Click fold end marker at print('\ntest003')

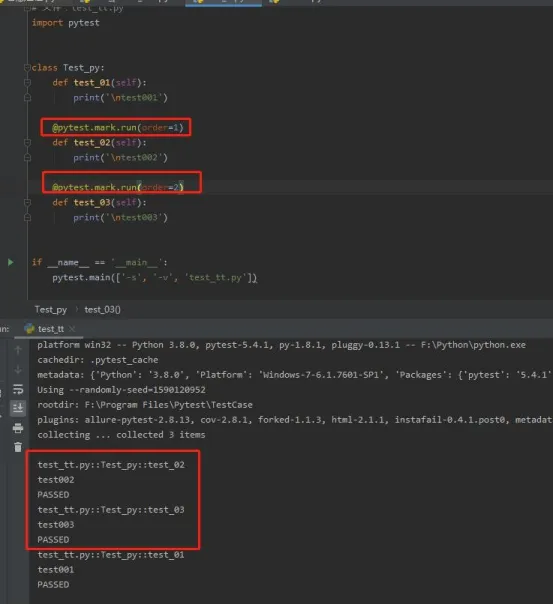[x=27, y=218]
